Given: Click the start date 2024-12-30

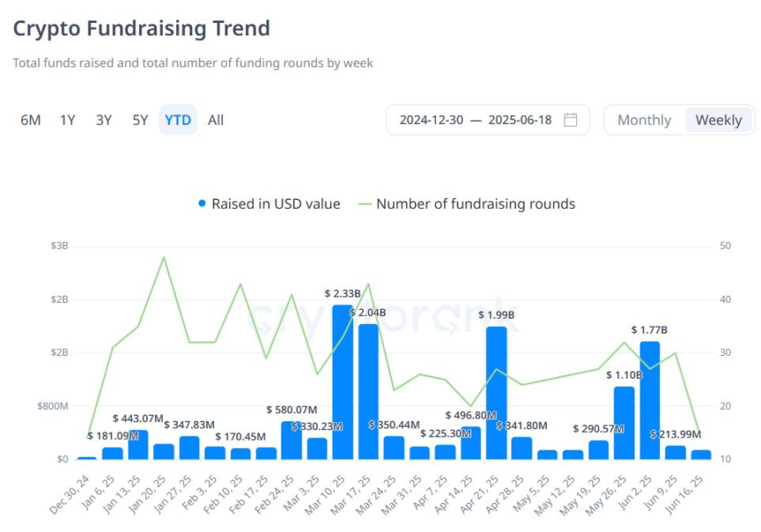Looking at the screenshot, I should pos(433,120).
